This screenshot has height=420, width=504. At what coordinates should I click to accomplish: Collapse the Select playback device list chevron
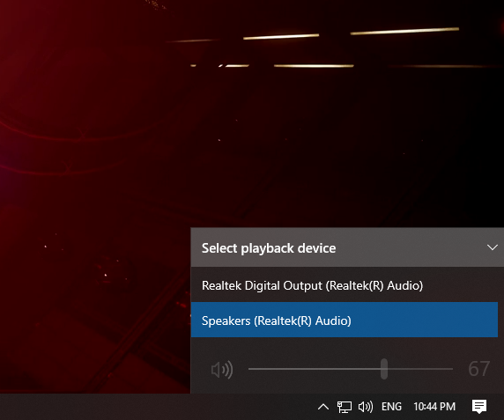493,247
